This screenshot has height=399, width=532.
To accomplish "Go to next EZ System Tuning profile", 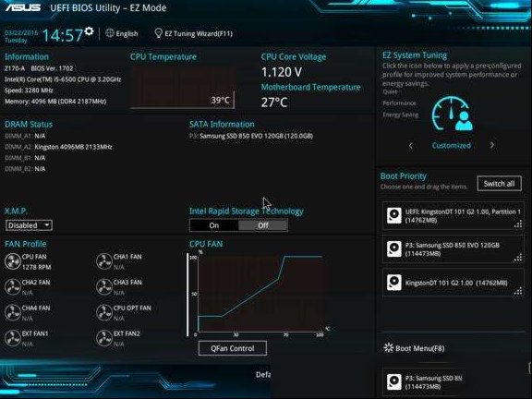I will tap(492, 145).
